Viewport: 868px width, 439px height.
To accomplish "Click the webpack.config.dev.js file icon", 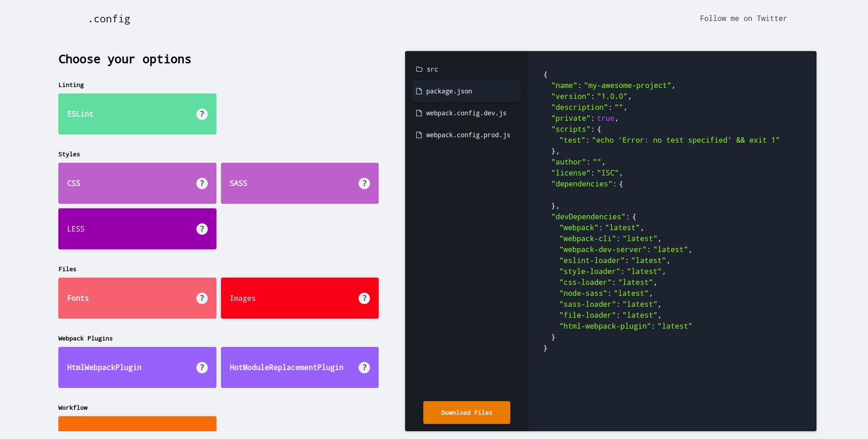I will tap(419, 113).
